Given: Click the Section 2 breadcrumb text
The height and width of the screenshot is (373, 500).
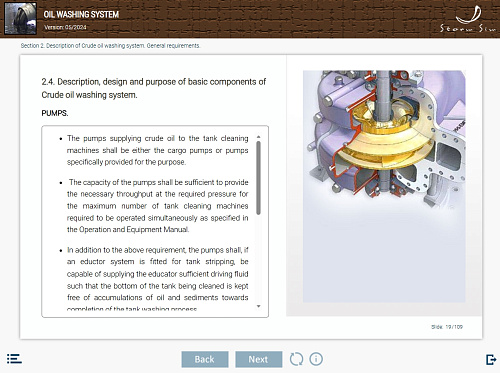Looking at the screenshot, I should [110, 46].
